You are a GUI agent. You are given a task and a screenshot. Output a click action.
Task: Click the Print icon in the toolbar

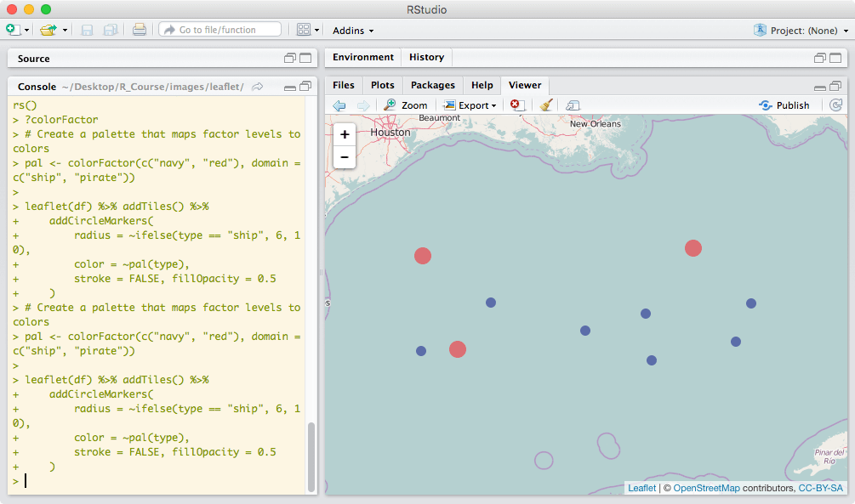140,30
